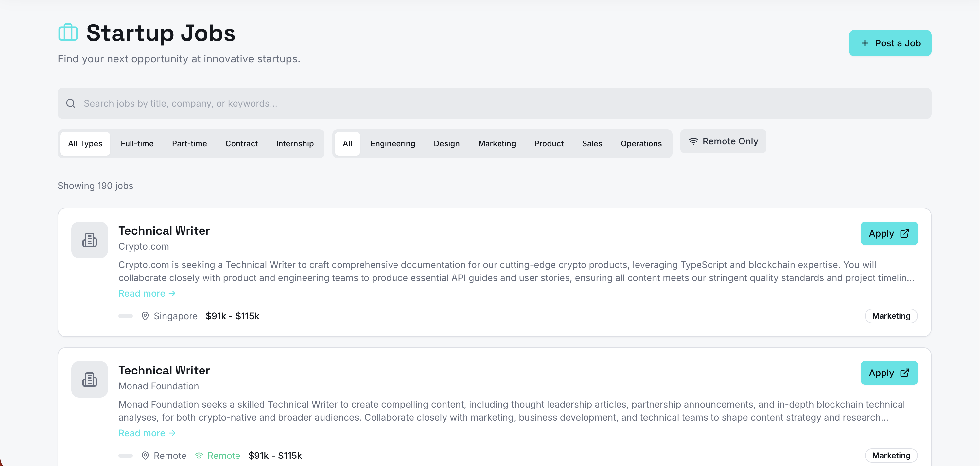Click the briefcase logo icon beside Startup Jobs
The width and height of the screenshot is (980, 466).
click(x=68, y=33)
